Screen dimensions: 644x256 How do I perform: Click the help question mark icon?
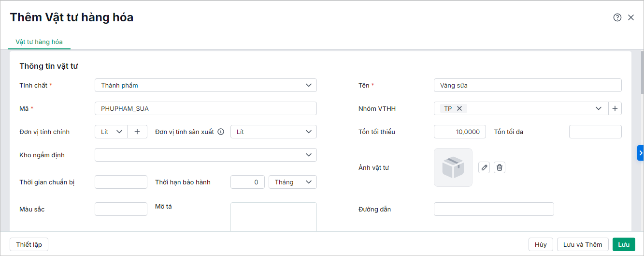tap(617, 17)
